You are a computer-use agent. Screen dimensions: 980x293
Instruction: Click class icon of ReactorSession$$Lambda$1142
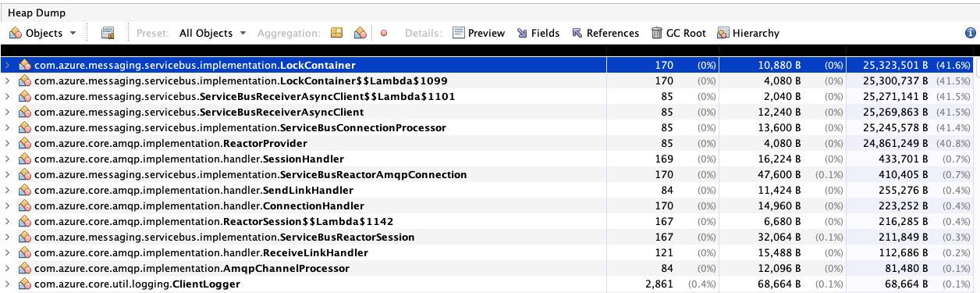tap(24, 222)
